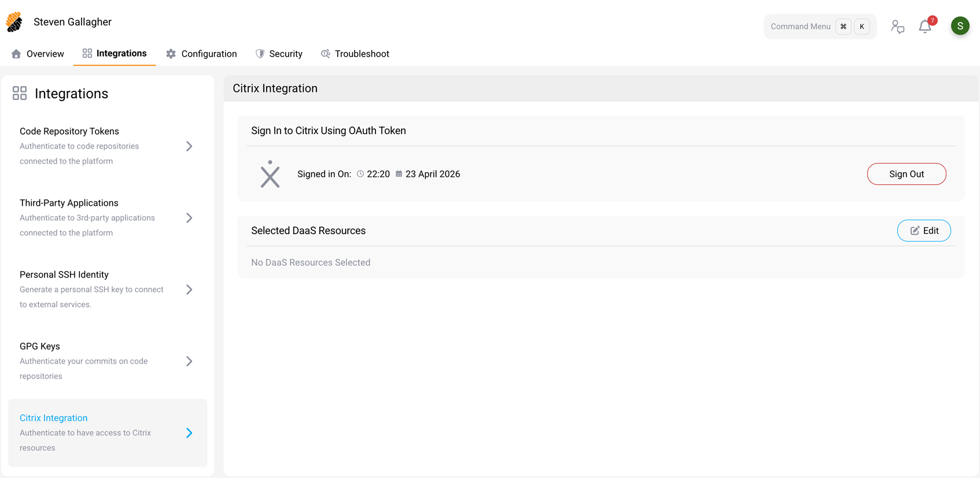Screen dimensions: 980x478
Task: Click 'Sign In to Citrix Using OAuth Token' heading
Action: click(x=329, y=131)
